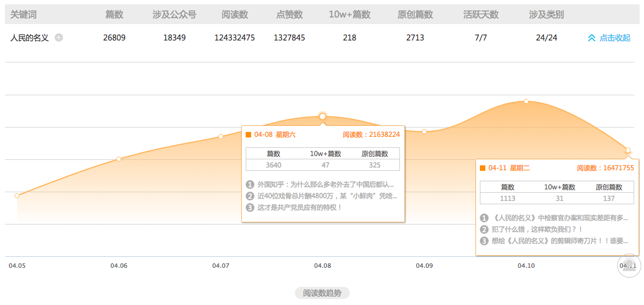Click the orange square beside 04-11 星期二
The width and height of the screenshot is (644, 305).
483,168
